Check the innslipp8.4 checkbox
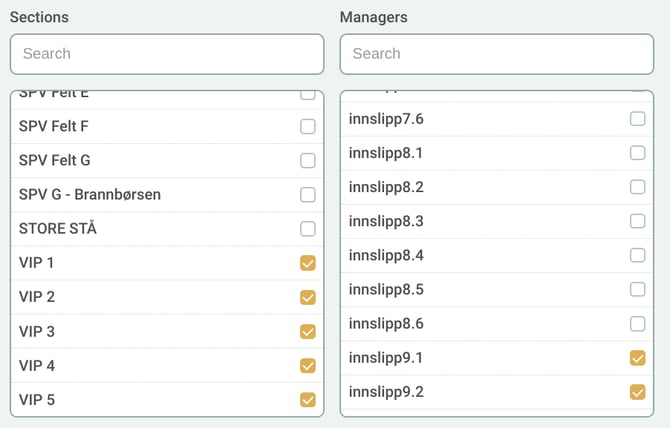The width and height of the screenshot is (670, 428). [x=637, y=255]
